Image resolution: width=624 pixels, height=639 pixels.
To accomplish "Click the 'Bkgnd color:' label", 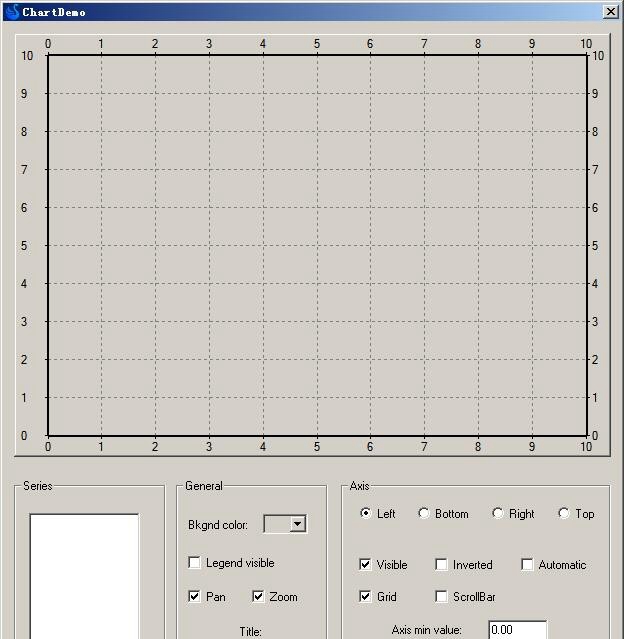I will pyautogui.click(x=218, y=525).
